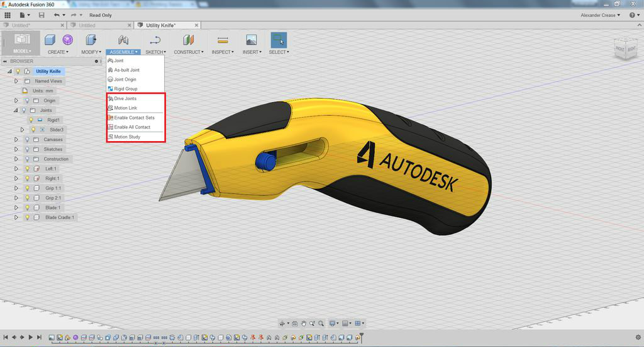Expand the Construction node

point(16,159)
